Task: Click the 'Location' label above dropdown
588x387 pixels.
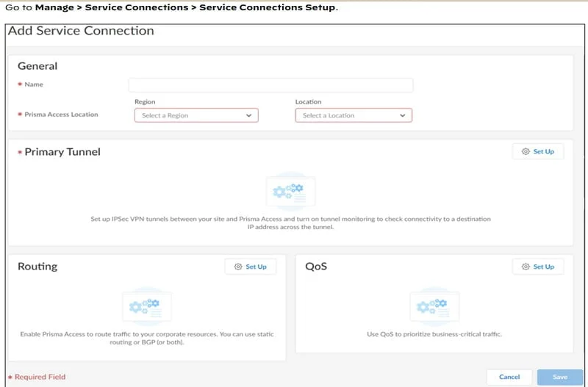Action: click(x=308, y=102)
